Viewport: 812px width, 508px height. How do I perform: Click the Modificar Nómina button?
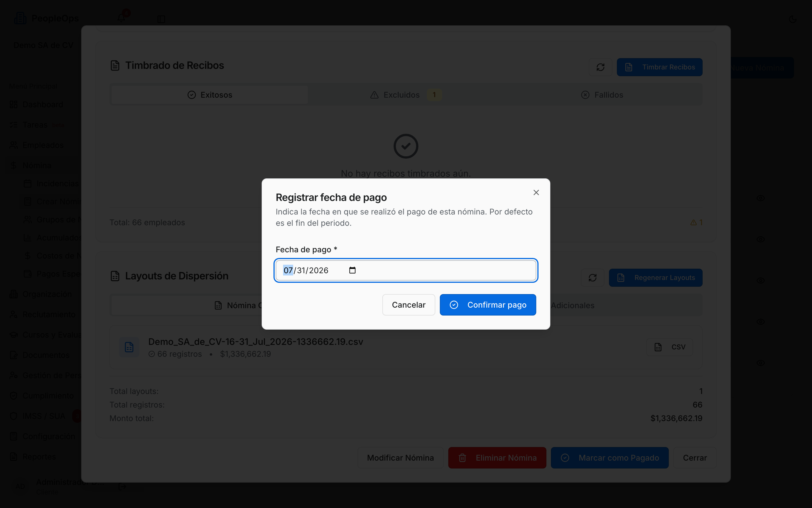[x=400, y=458]
